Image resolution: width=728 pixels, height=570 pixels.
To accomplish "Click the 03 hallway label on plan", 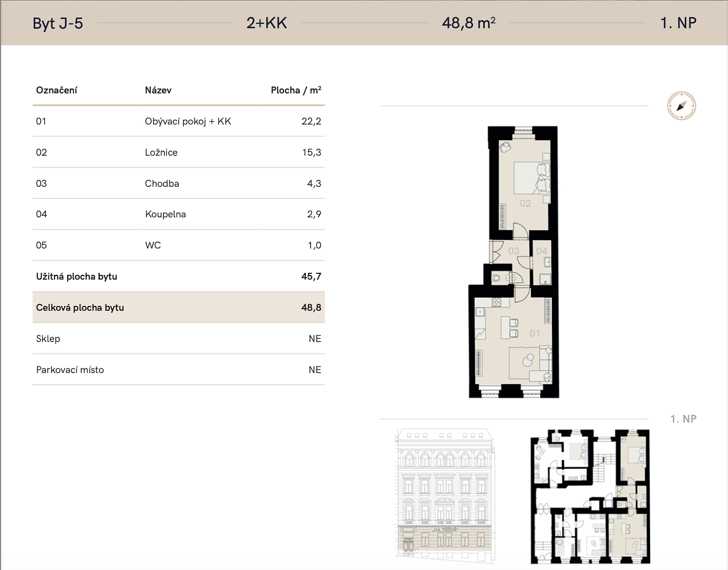I will tap(514, 251).
